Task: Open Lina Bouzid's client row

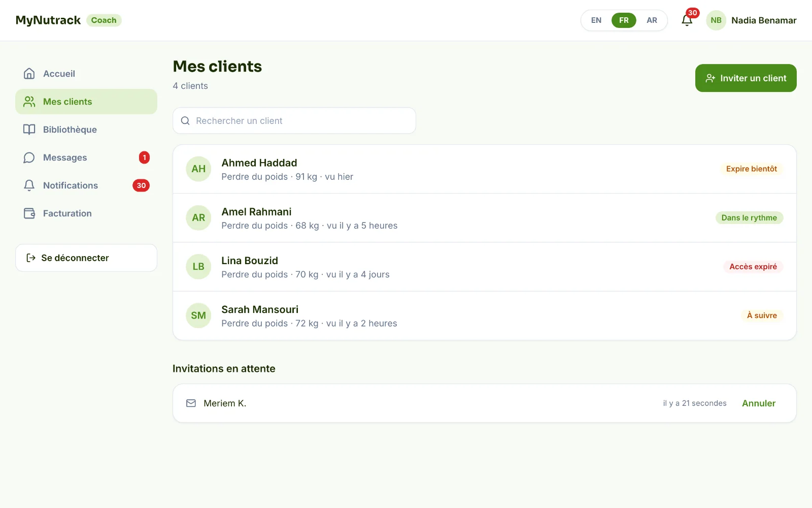Action: point(485,267)
